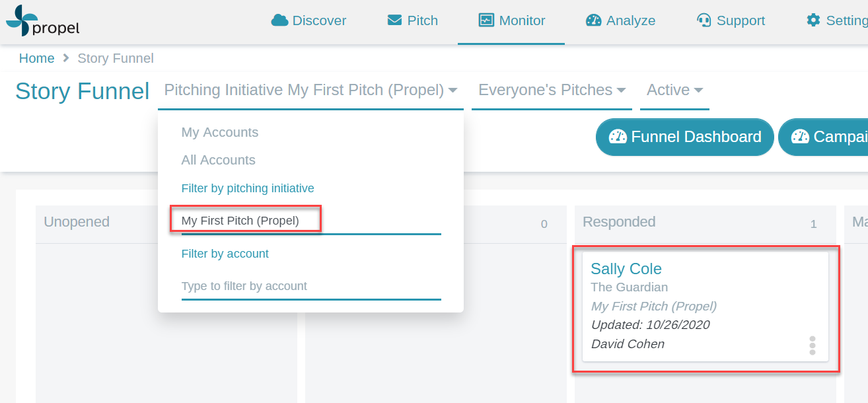
Task: Click the breadcrumb chevron after Home
Action: coord(66,58)
